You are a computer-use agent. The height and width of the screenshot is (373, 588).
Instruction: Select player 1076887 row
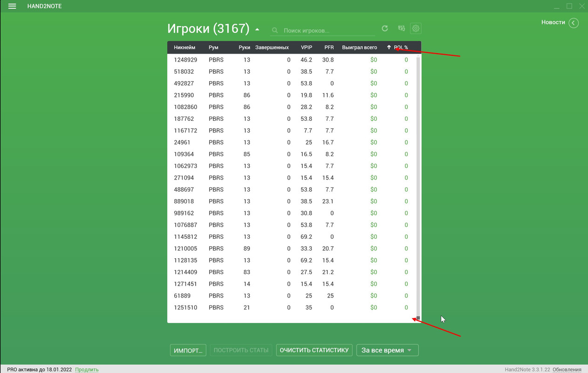tap(291, 225)
